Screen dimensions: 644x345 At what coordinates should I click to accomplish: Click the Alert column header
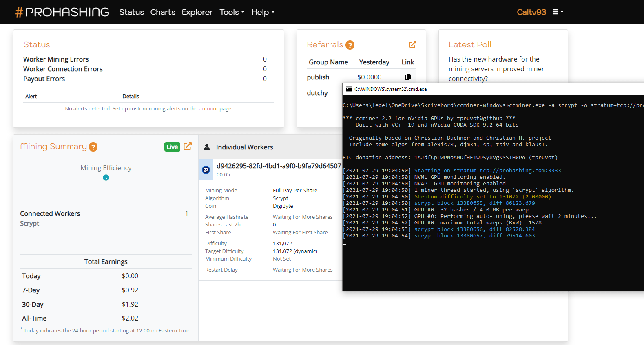[x=31, y=97]
